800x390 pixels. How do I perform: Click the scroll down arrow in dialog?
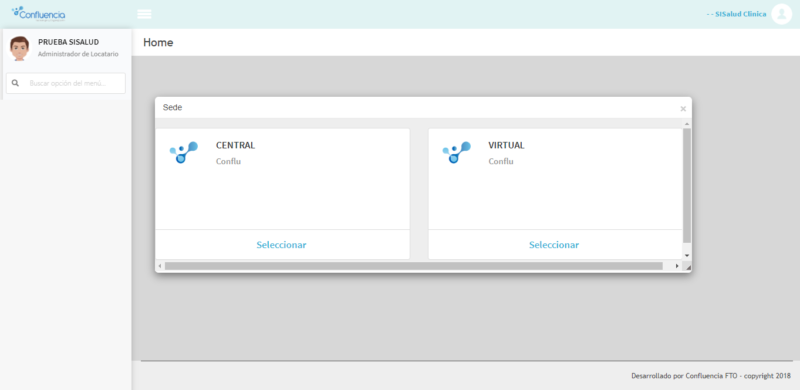[687, 255]
